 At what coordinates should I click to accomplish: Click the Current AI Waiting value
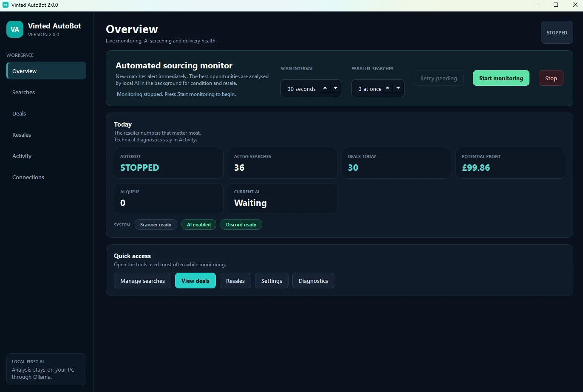[x=250, y=203]
